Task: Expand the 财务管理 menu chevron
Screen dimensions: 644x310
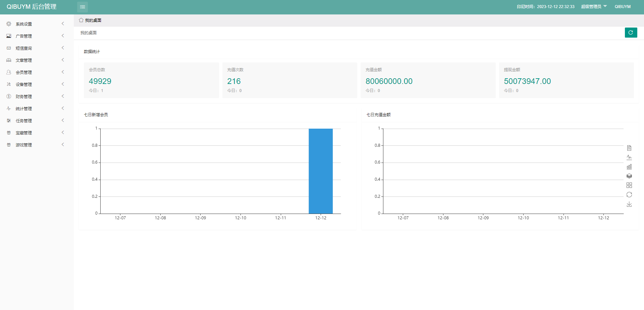Action: pos(63,96)
